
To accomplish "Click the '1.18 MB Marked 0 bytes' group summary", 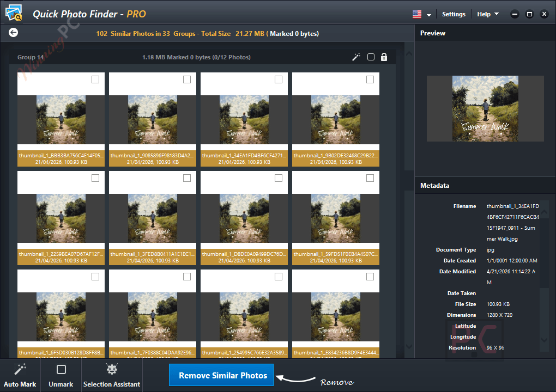I will click(x=196, y=57).
